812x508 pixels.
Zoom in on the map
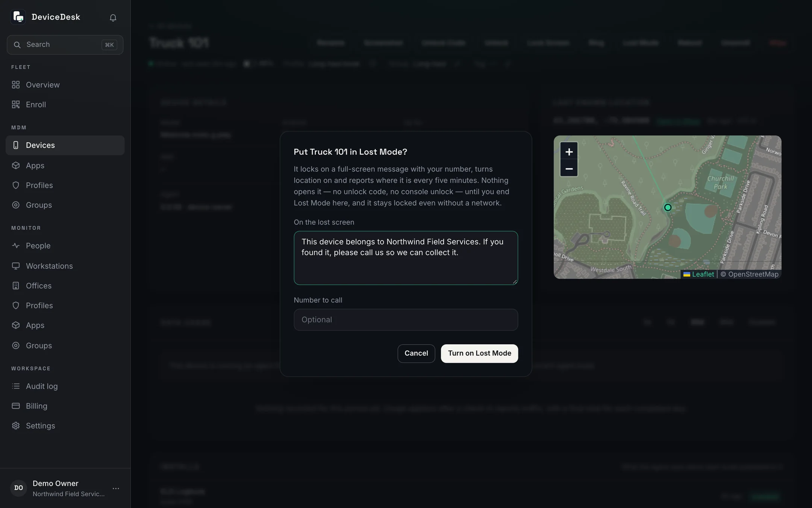569,152
